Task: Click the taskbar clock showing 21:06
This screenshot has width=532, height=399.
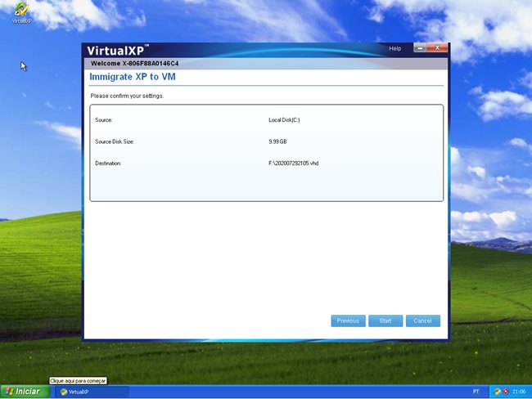Action: pos(520,392)
